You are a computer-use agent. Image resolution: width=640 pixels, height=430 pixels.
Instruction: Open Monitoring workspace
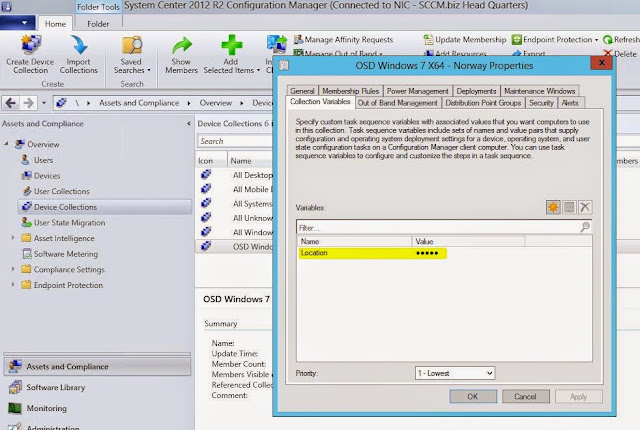pos(97,408)
